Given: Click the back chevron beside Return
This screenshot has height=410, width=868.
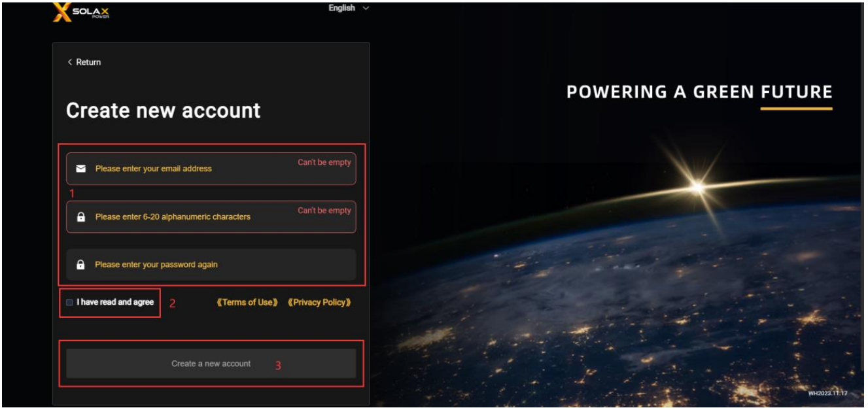Looking at the screenshot, I should [x=69, y=62].
